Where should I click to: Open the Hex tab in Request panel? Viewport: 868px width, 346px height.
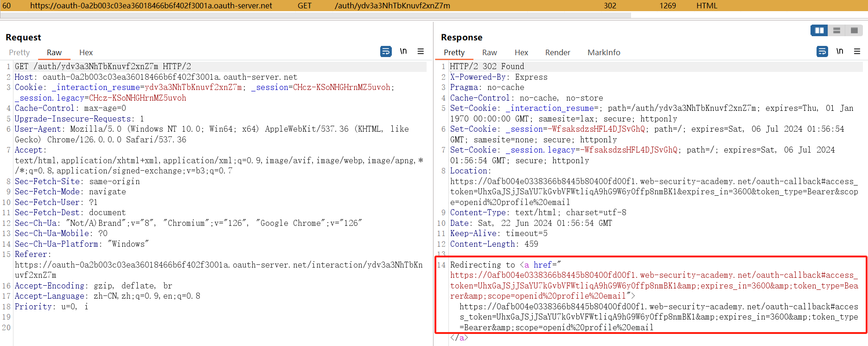[86, 52]
